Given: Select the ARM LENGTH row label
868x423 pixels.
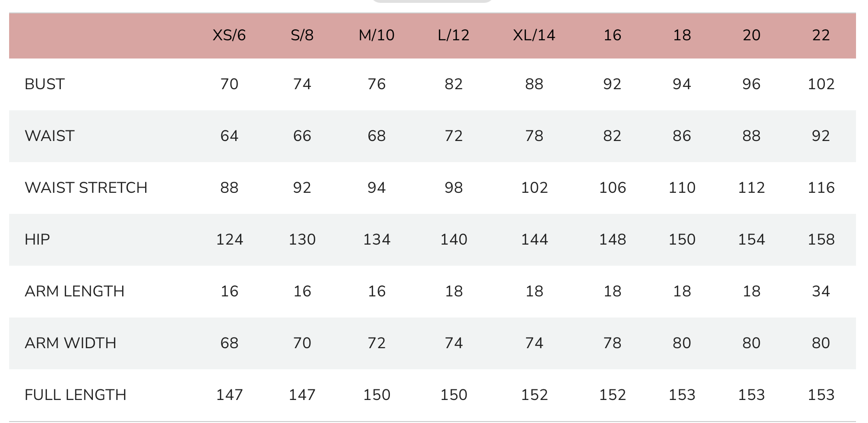Looking at the screenshot, I should [75, 292].
